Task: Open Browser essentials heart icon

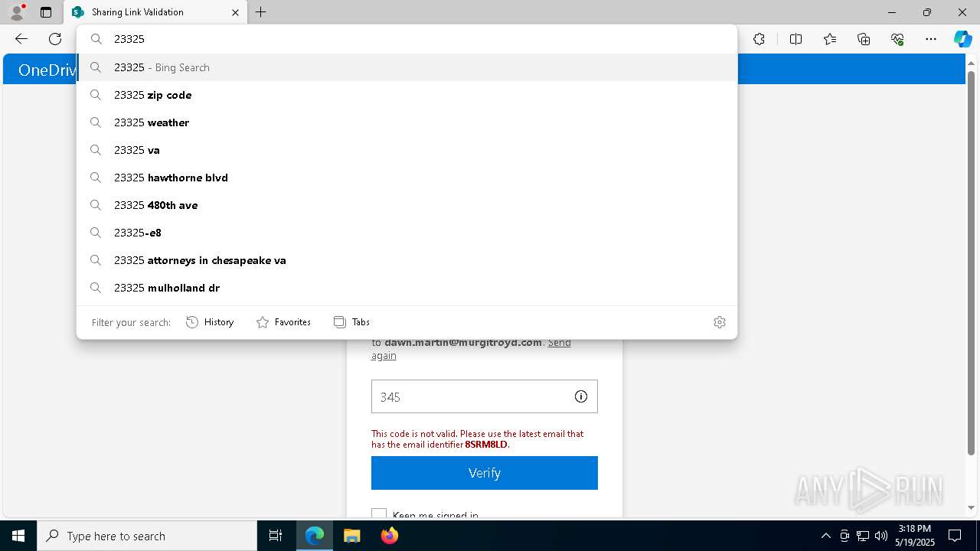Action: (897, 39)
